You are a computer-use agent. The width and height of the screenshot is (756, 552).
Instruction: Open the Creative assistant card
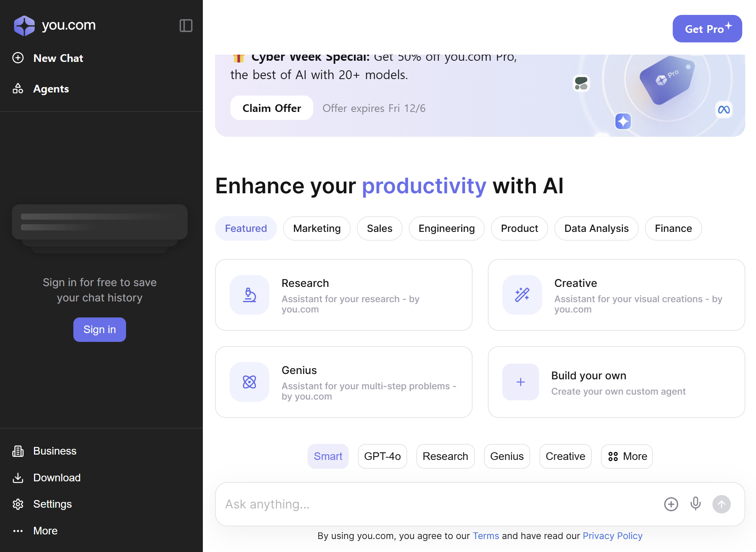click(617, 295)
